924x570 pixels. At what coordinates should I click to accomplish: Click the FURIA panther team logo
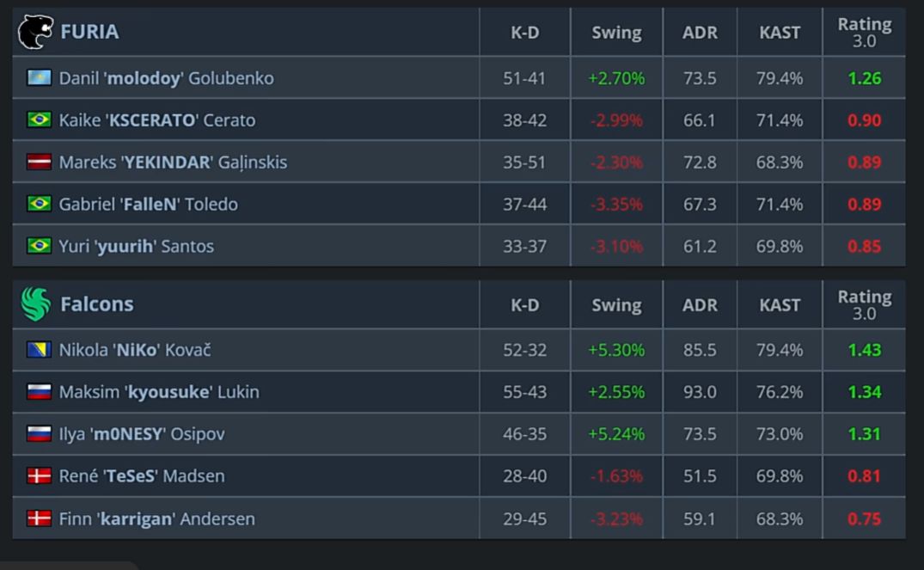[x=35, y=32]
